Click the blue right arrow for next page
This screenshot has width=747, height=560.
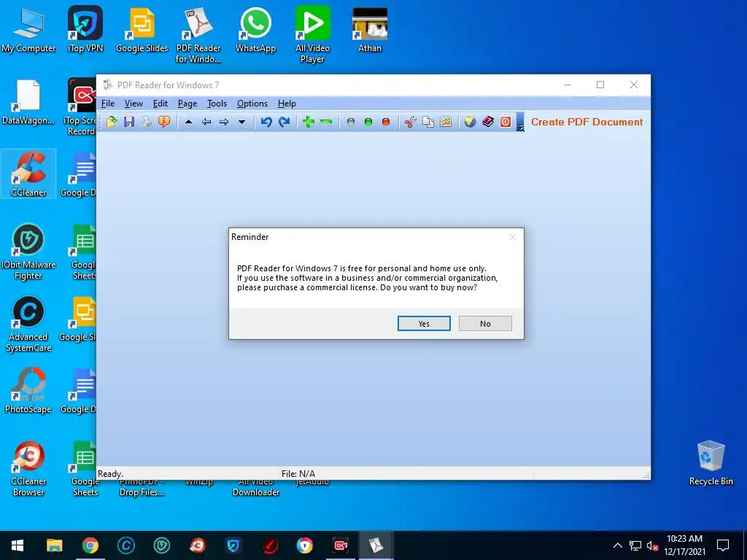click(224, 122)
